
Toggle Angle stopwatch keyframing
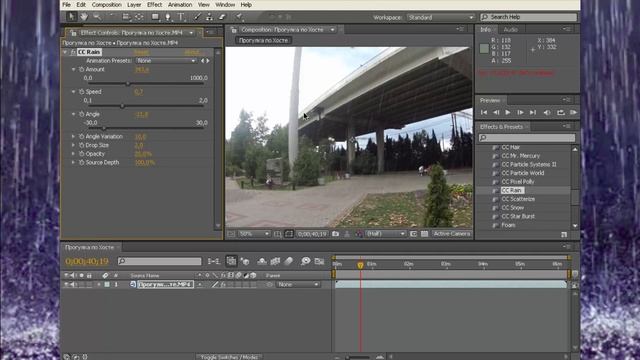81,114
